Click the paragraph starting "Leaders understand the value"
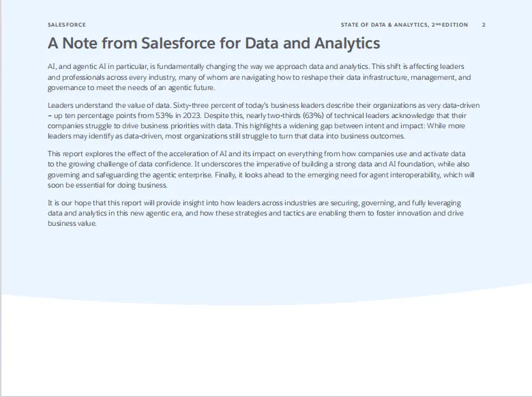Screen dimensions: 532x397 coord(264,120)
